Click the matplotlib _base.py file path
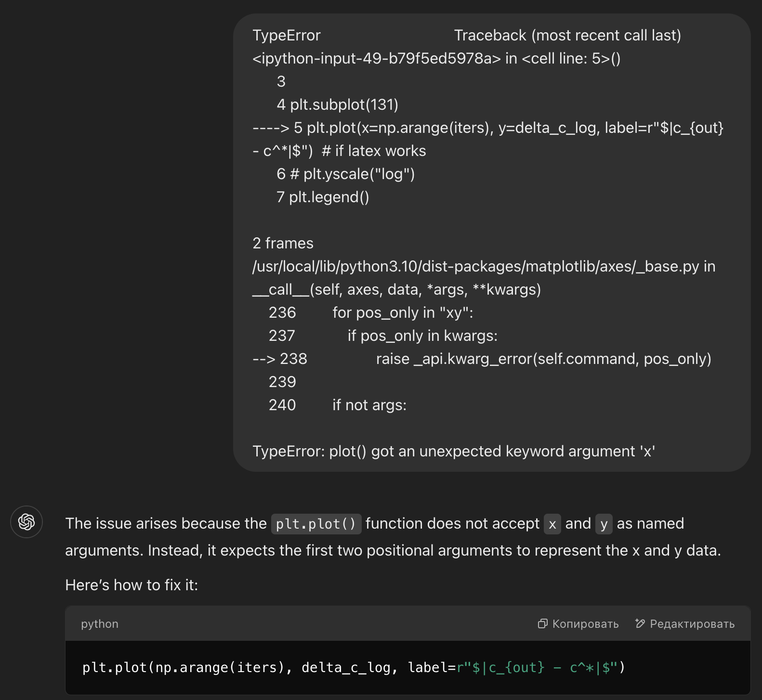762x700 pixels. tap(475, 267)
